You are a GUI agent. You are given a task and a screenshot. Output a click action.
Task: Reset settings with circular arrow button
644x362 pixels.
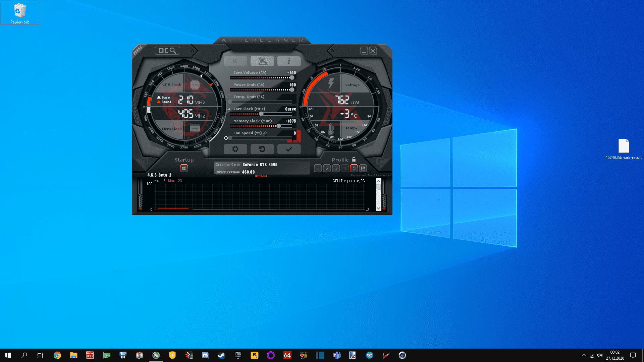pos(262,149)
